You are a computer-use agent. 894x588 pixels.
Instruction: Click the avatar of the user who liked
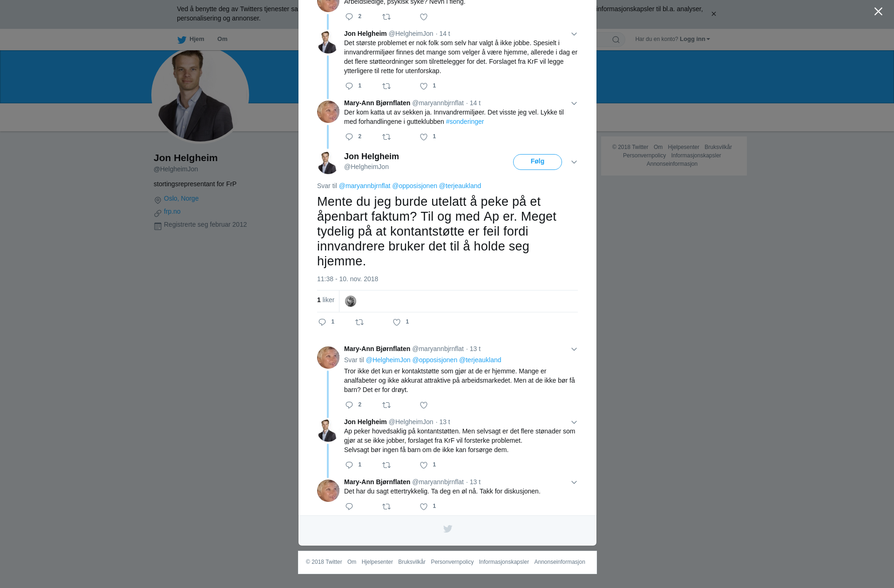[x=351, y=301]
